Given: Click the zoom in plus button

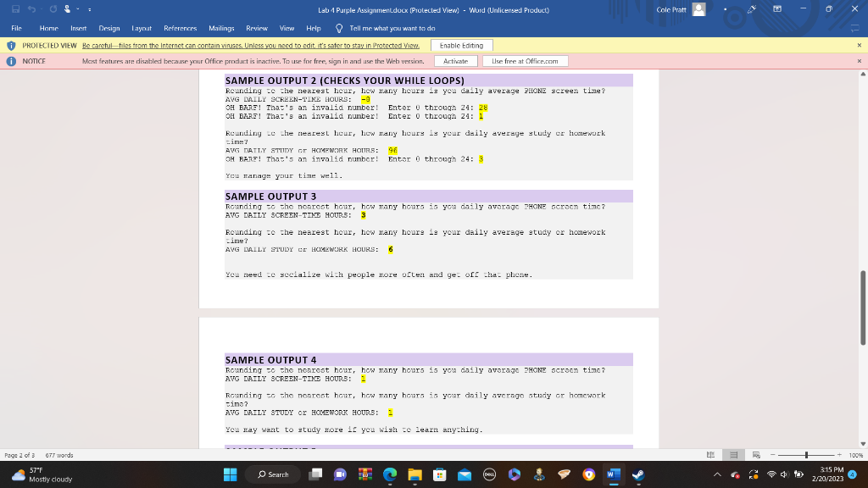Looking at the screenshot, I should (839, 455).
